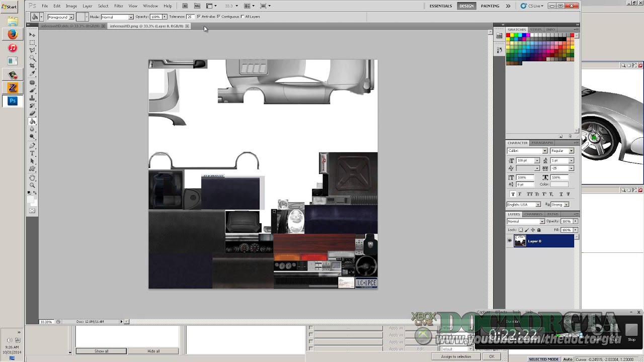The height and width of the screenshot is (362, 644).
Task: Toggle Lock position
Action: point(533,230)
